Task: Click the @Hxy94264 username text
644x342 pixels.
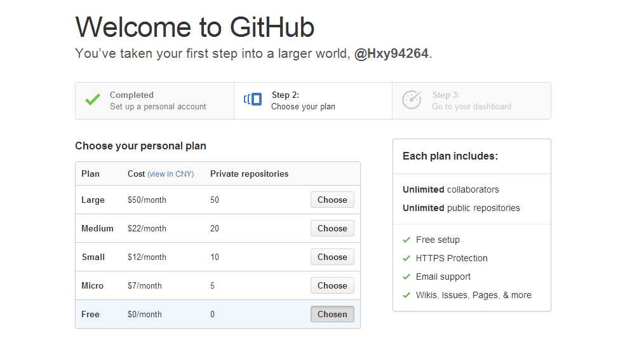Action: click(391, 53)
